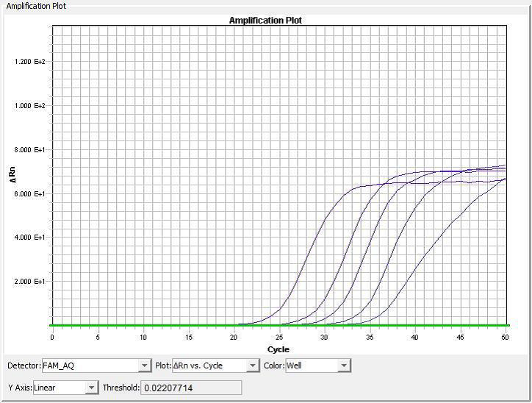
Task: Click the Cycle x-axis label
Action: [278, 349]
